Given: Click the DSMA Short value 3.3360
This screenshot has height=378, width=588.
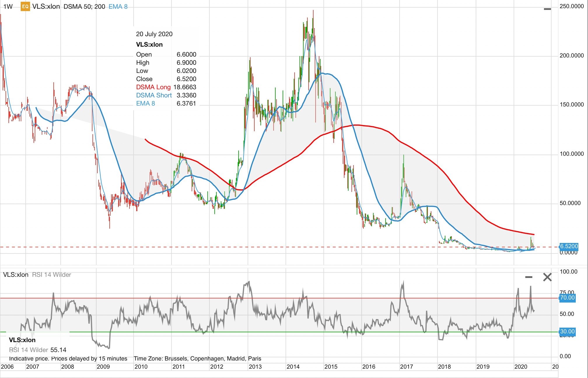Looking at the screenshot, I should pos(186,95).
